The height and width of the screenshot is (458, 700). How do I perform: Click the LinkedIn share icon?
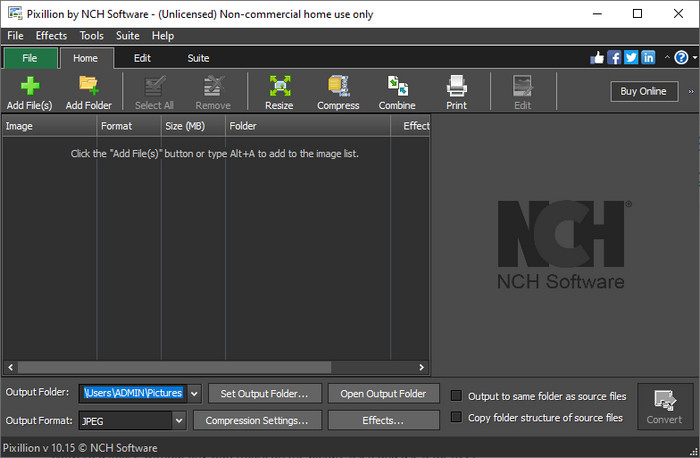[x=648, y=58]
